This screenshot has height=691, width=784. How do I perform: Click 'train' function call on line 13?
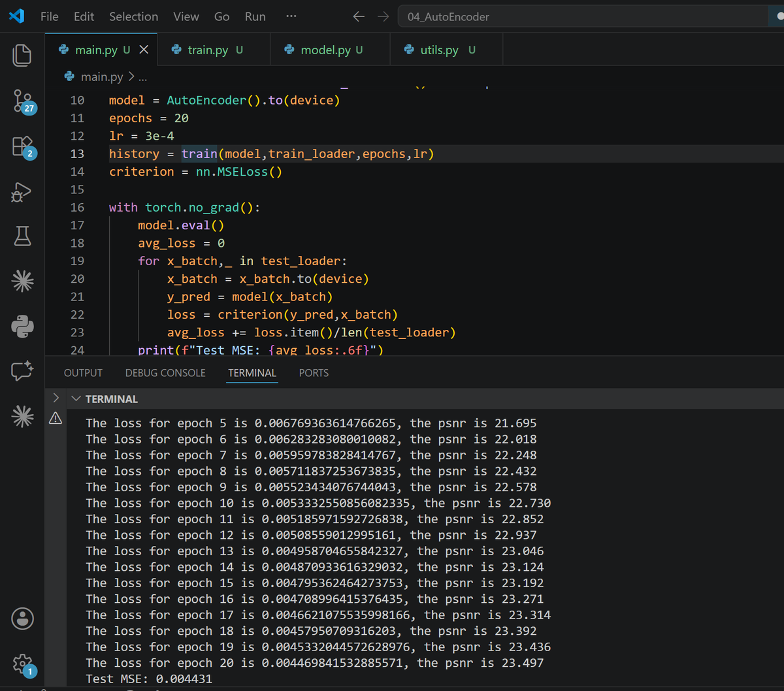click(199, 154)
